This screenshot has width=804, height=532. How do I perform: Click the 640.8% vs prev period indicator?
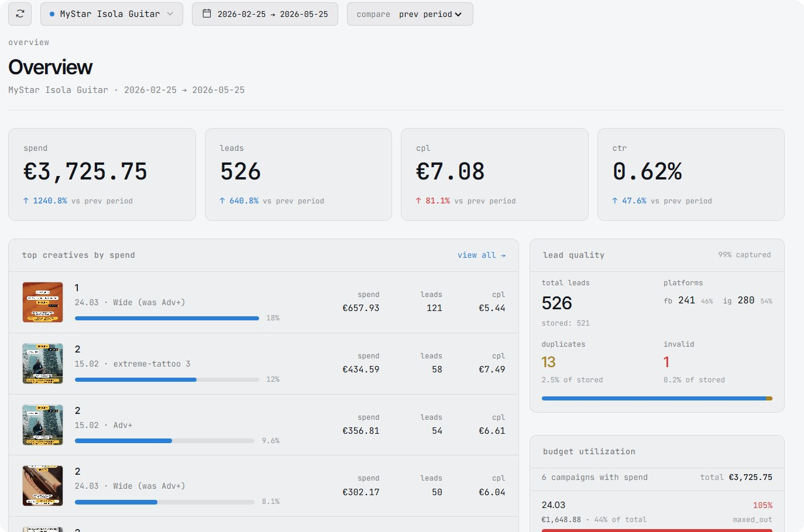[x=272, y=201]
